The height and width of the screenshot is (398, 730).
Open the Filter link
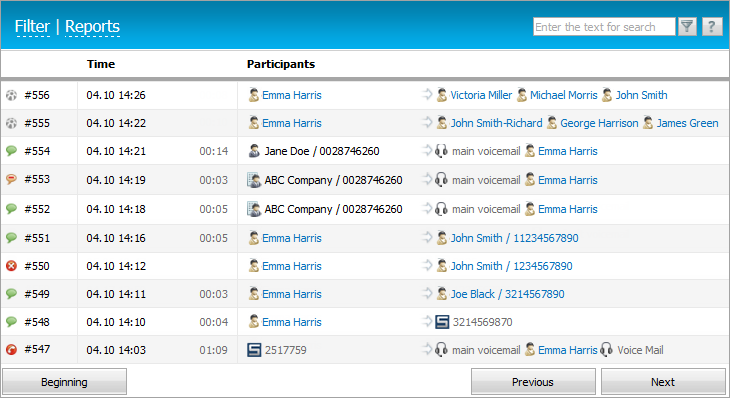pos(32,27)
